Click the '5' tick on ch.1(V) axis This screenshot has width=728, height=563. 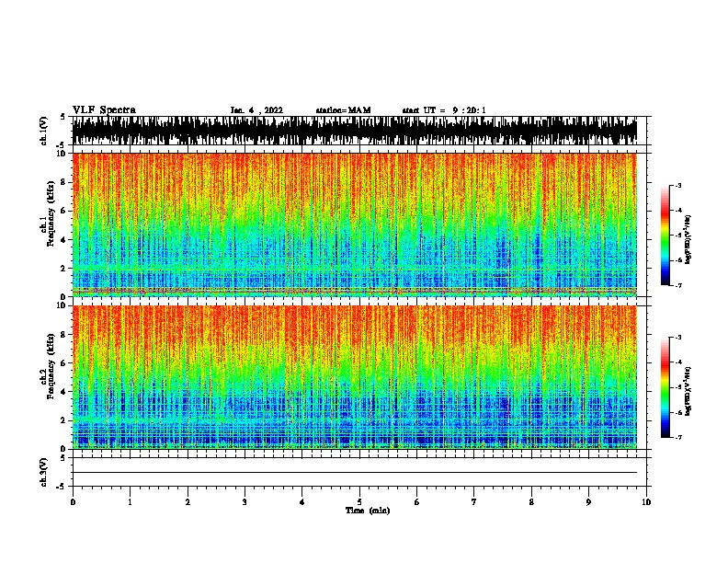point(63,117)
